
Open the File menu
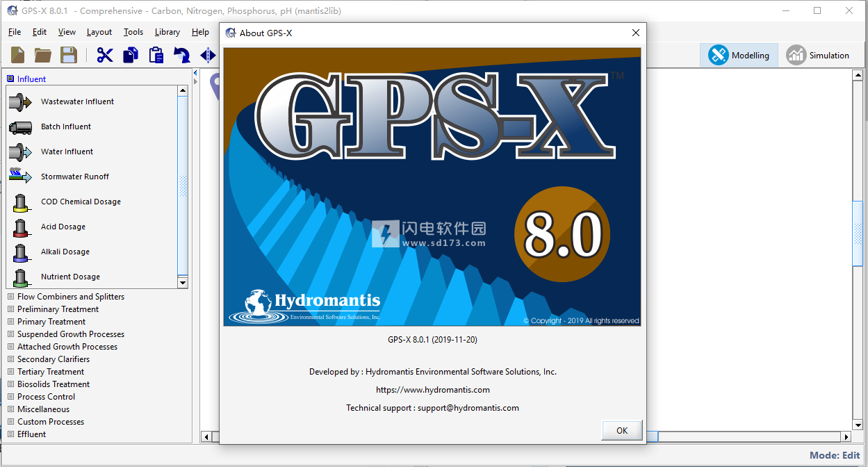tap(15, 32)
